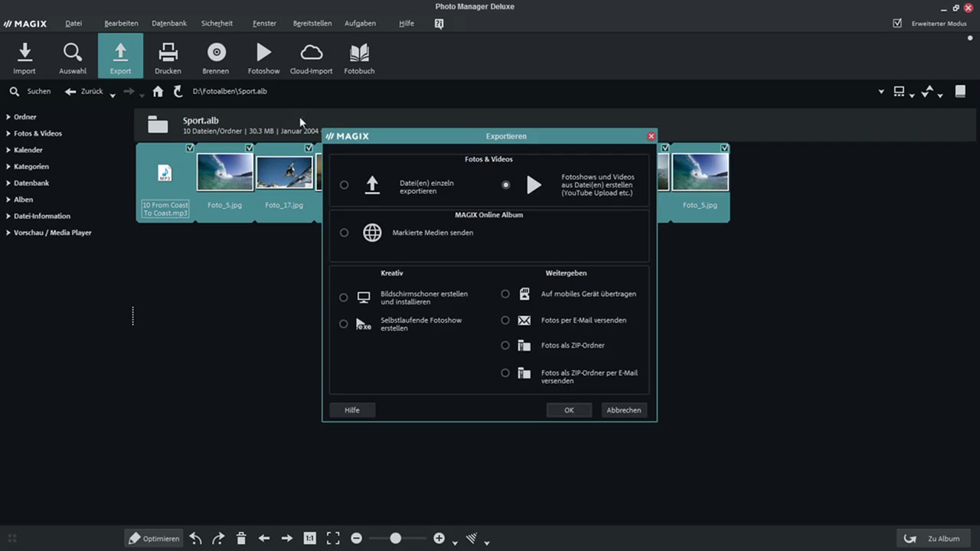Click the Brennen disc icon
This screenshot has height=551, width=980.
216,57
